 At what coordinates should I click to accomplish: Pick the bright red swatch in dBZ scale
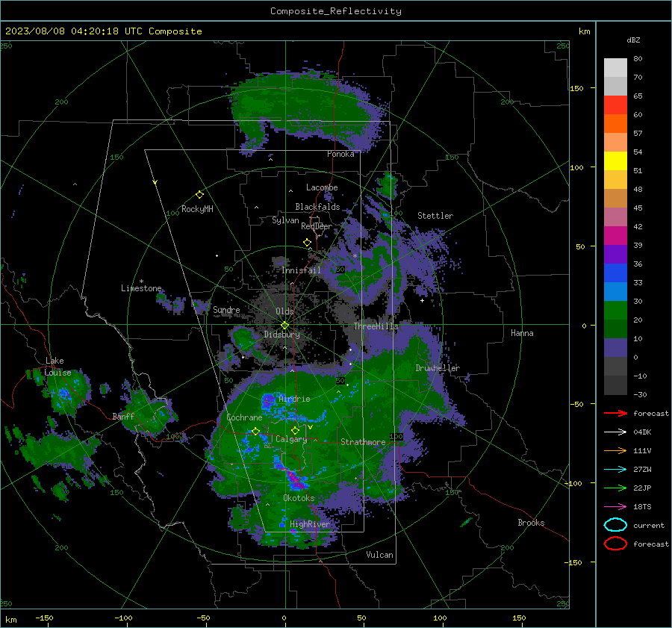coord(615,105)
